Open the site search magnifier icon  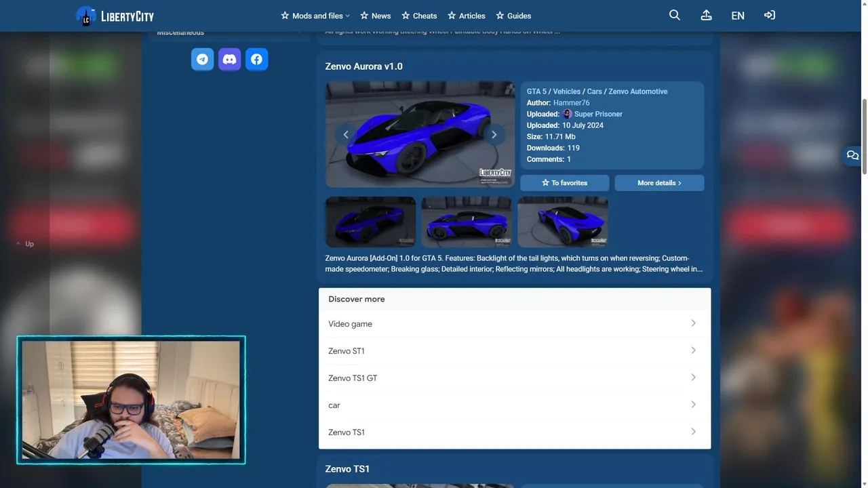[x=675, y=15]
